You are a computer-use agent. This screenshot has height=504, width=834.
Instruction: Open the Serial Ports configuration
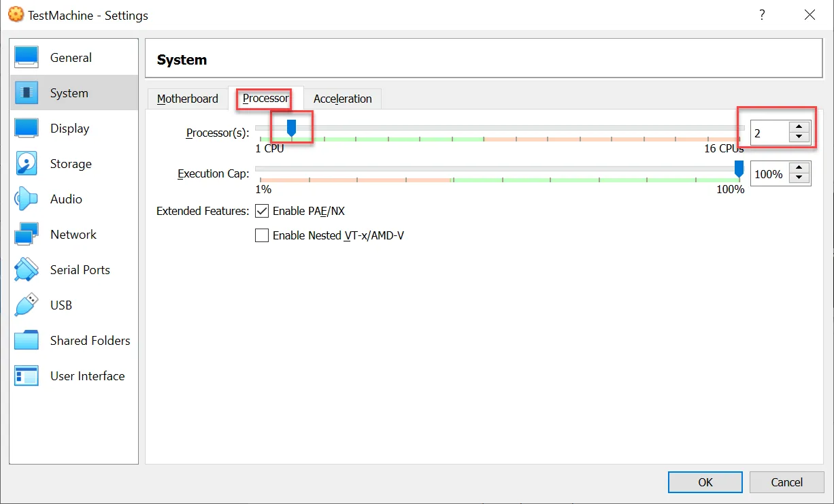pos(80,269)
